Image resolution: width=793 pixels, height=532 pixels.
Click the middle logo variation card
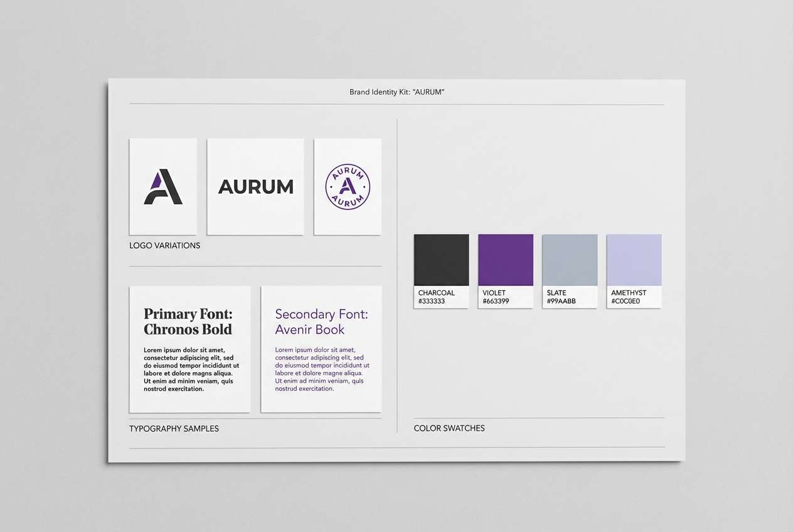[255, 186]
